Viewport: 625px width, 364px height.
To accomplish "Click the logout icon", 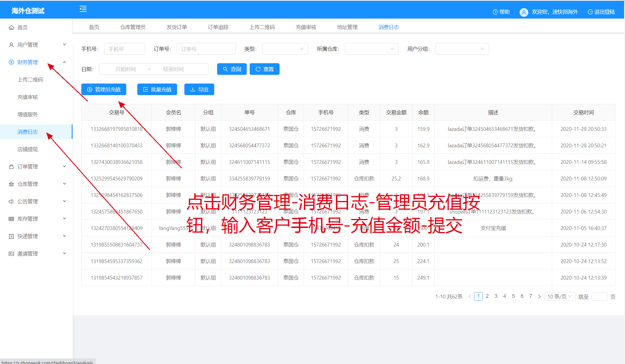I will pos(590,12).
